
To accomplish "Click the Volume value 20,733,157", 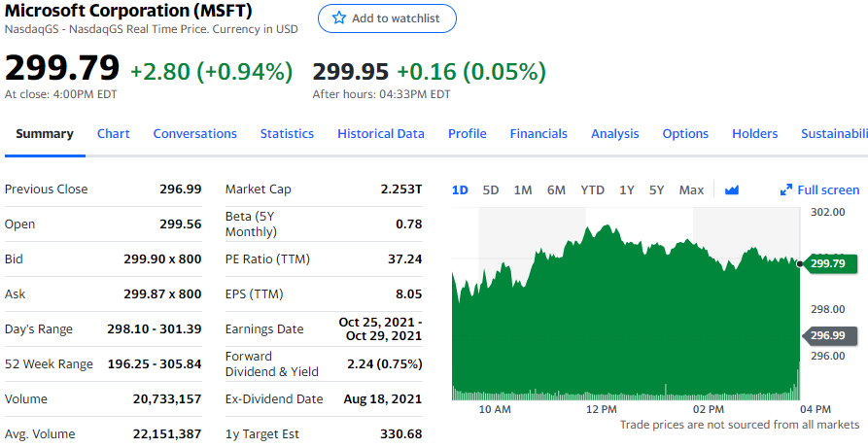I will (x=167, y=398).
